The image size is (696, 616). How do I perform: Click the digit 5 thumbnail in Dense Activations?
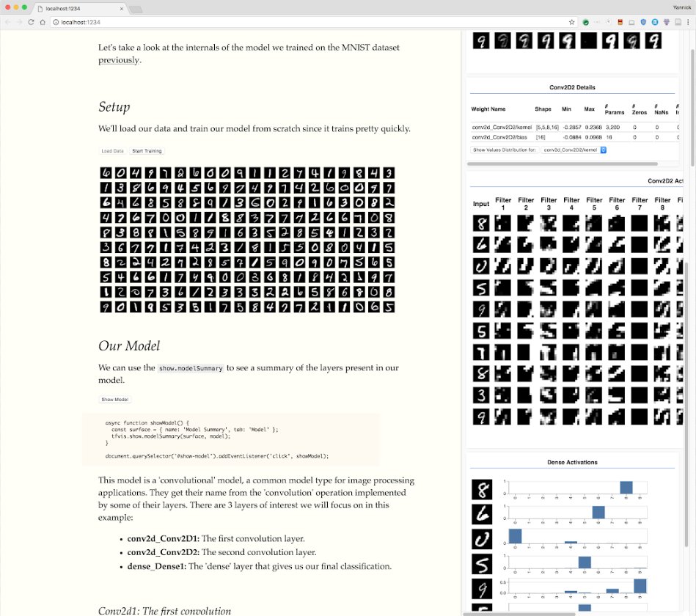[482, 565]
